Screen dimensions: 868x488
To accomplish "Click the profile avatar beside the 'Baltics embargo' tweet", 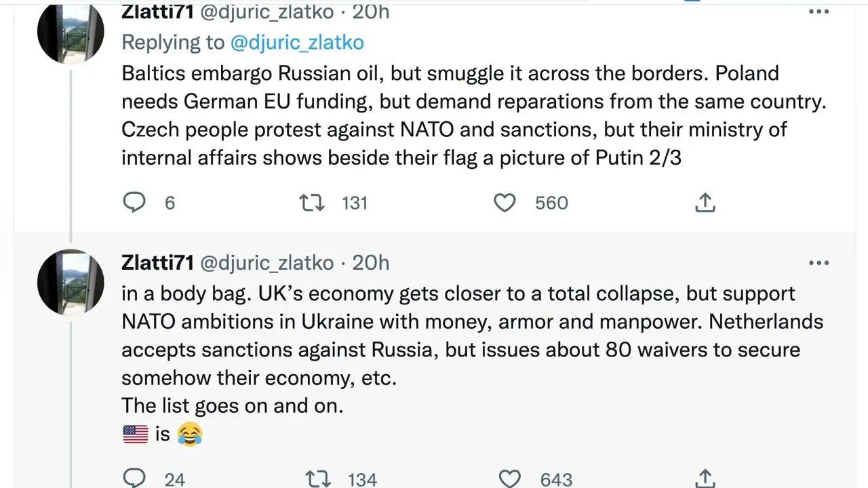I will click(71, 31).
